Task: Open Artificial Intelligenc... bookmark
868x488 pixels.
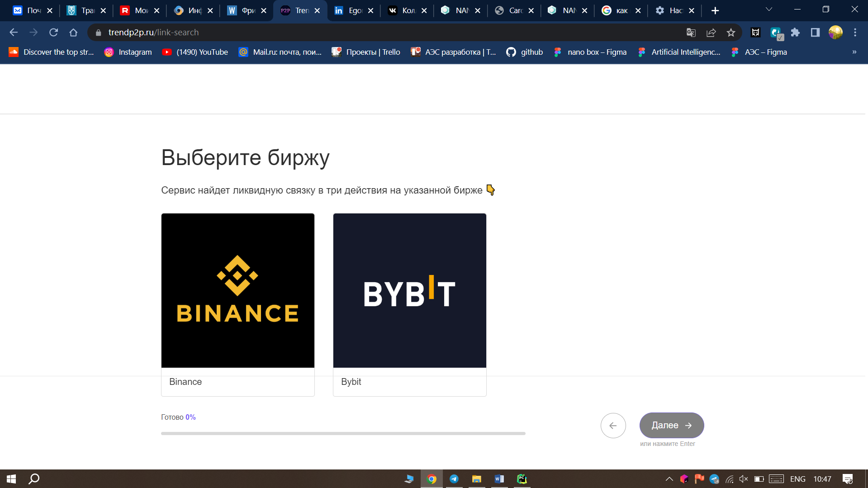Action: coord(679,52)
